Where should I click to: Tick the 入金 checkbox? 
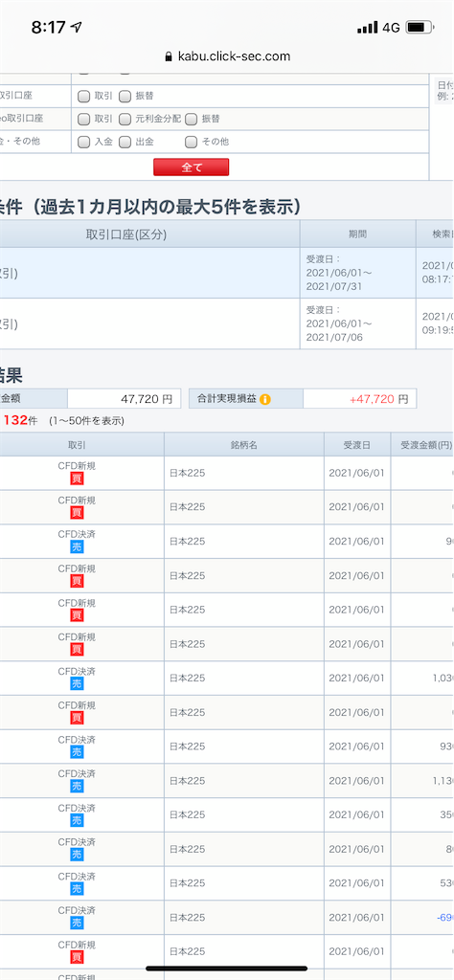pos(83,142)
